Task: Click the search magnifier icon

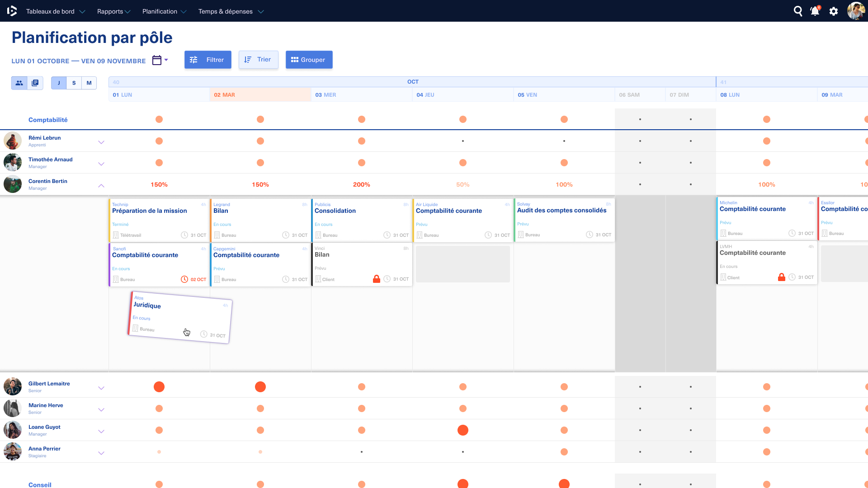Action: tap(798, 11)
